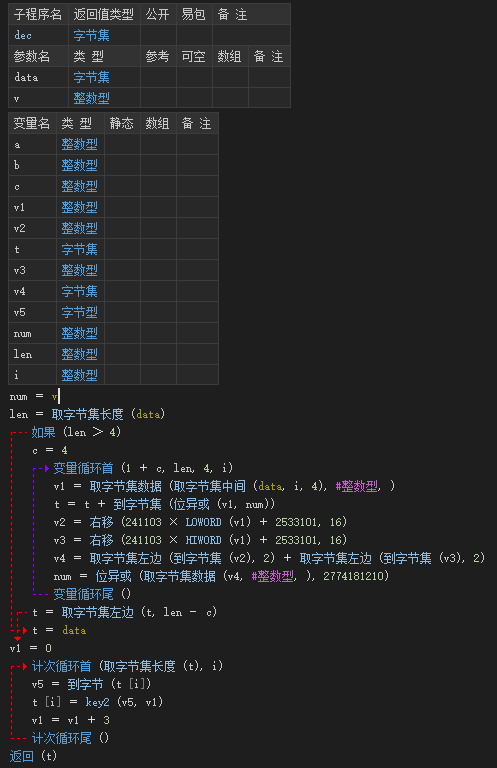Toggle the 数组 cell for variable v4
The height and width of the screenshot is (768, 497).
[x=158, y=291]
